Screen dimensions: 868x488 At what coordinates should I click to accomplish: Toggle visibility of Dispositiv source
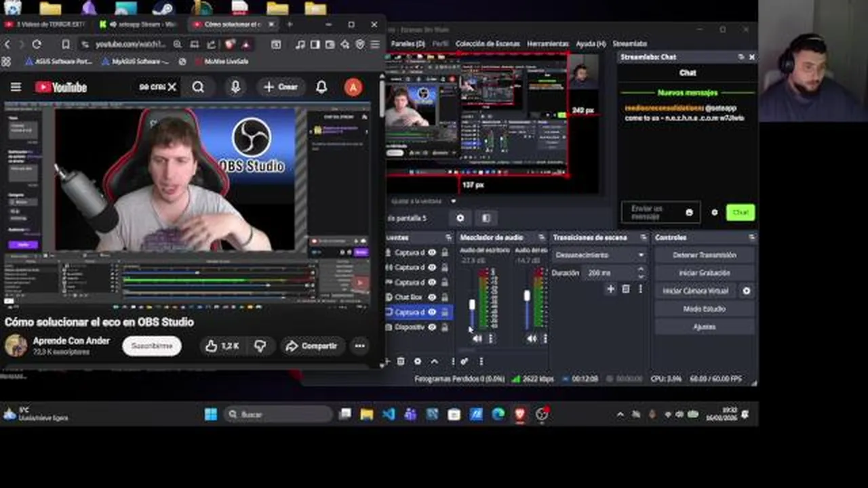tap(432, 327)
